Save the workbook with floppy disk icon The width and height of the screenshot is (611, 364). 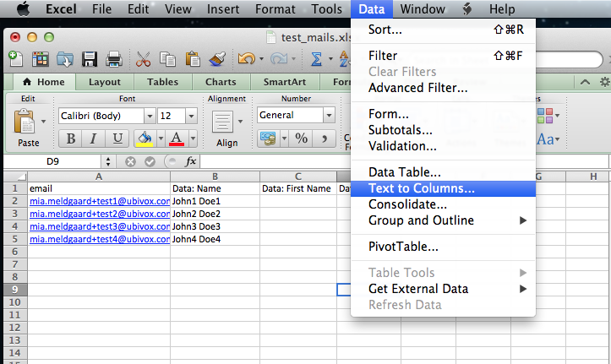[x=90, y=59]
